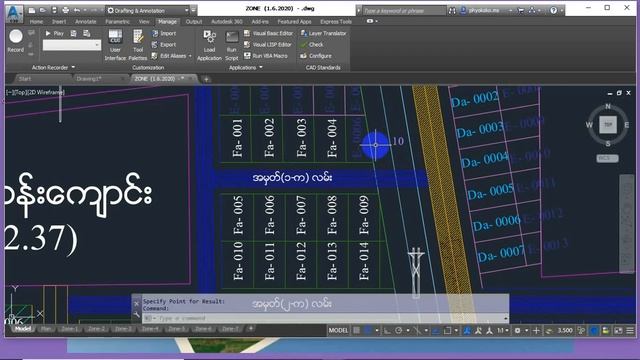Click the infocenter keyword search field
The image size is (640, 360).
tap(404, 11)
